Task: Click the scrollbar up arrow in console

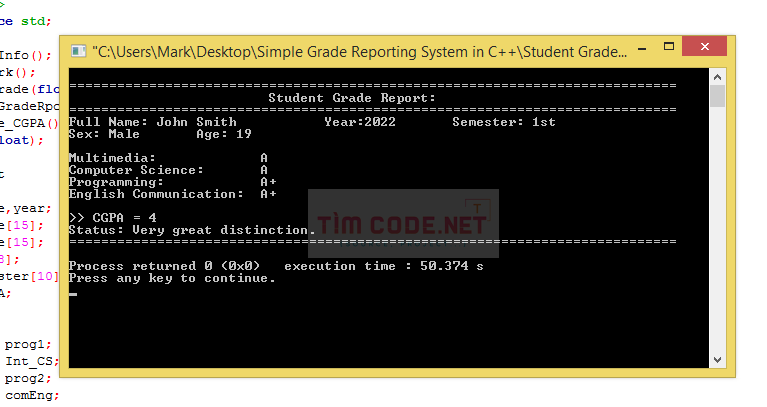Action: coord(718,77)
